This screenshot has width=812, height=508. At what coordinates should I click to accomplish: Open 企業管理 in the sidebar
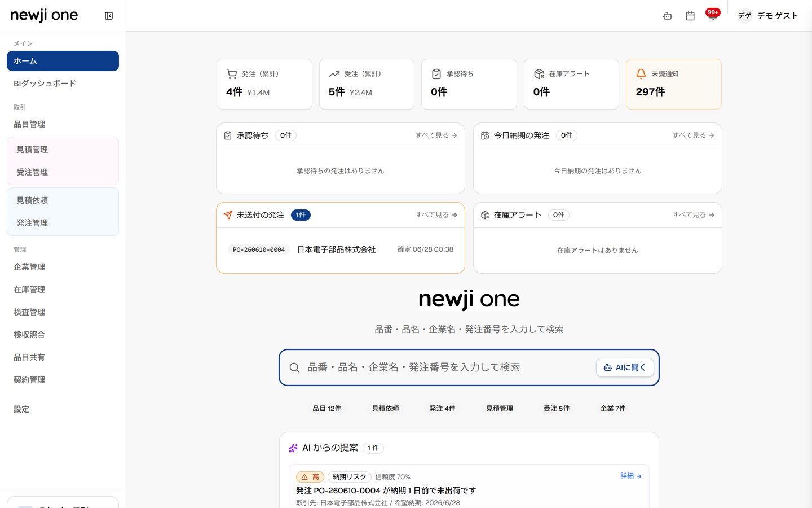coord(63,267)
